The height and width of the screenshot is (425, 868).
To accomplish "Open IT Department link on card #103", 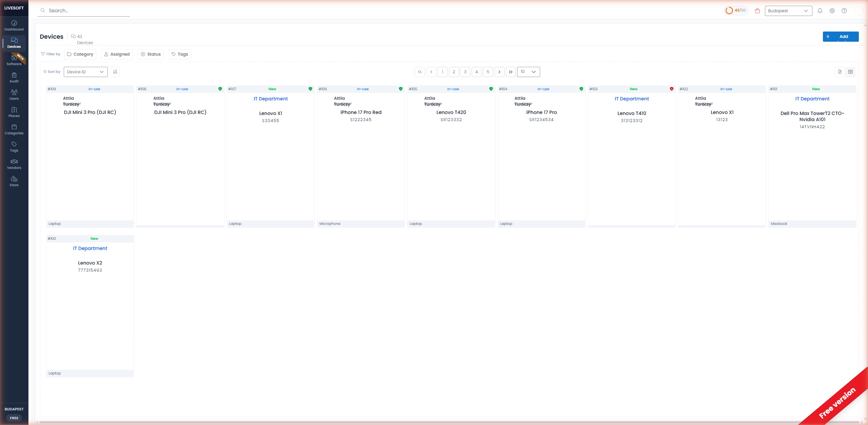I will click(631, 98).
